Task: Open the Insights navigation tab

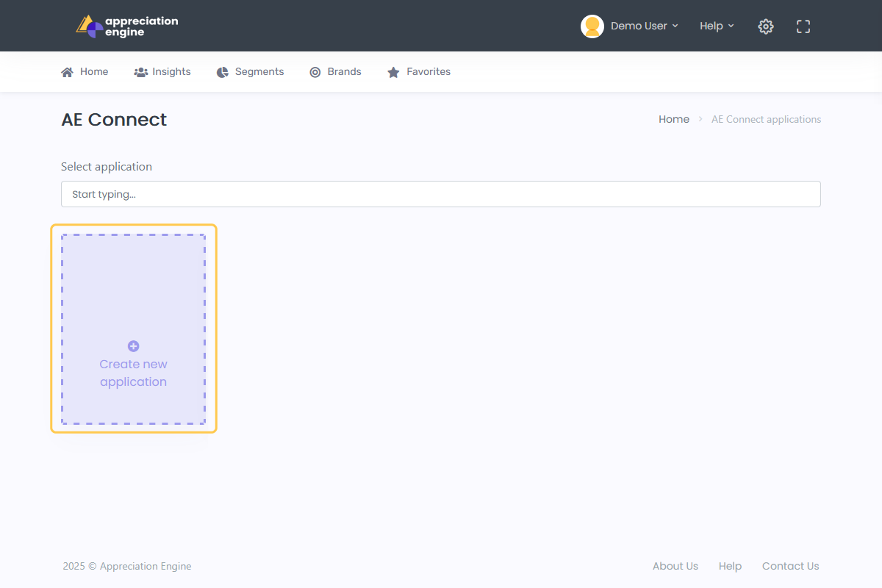Action: (162, 72)
